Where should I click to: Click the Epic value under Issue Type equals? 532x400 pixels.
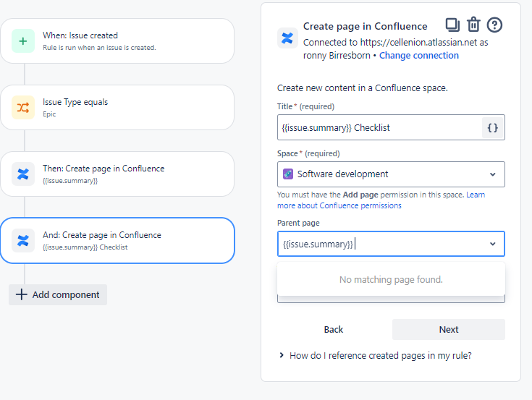coord(49,114)
